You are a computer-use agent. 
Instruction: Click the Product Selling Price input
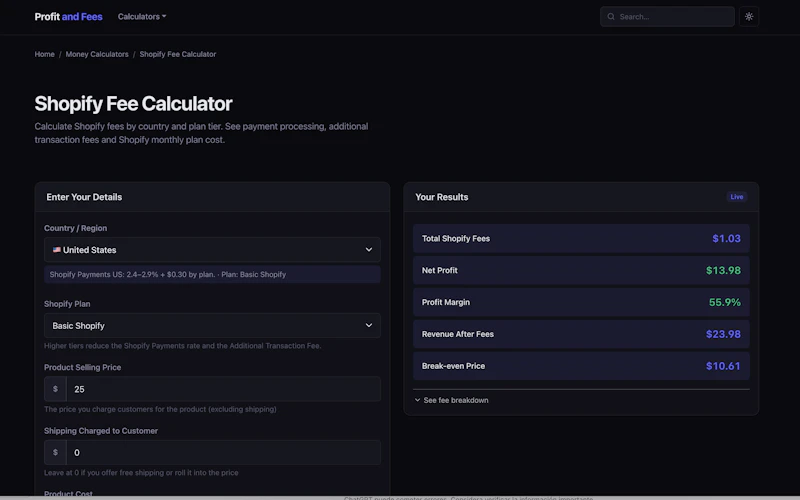click(x=223, y=389)
